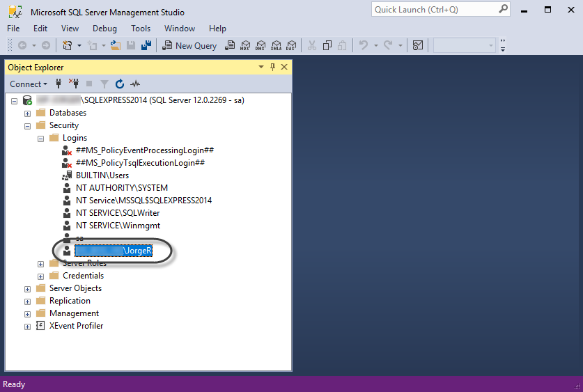Select the NT SERVICE\SQLWriter login

pos(118,213)
